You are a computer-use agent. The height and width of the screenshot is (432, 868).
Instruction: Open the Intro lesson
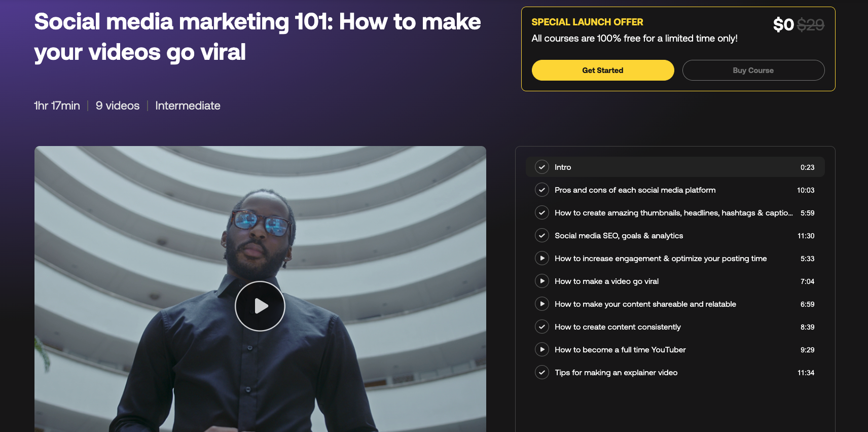[x=675, y=167]
